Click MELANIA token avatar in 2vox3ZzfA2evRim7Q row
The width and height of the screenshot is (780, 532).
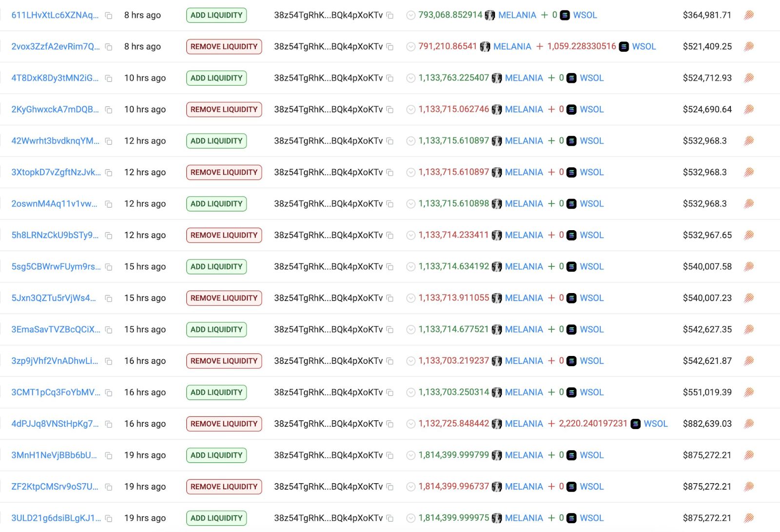pyautogui.click(x=485, y=47)
